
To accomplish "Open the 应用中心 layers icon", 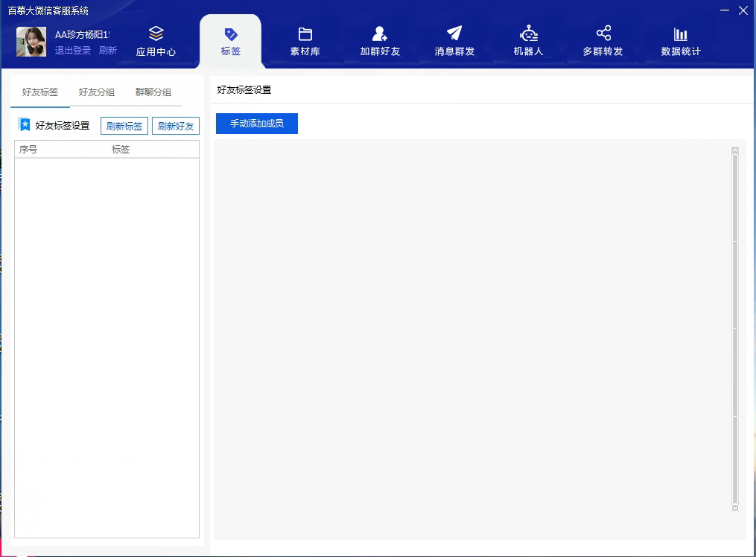I will 156,34.
